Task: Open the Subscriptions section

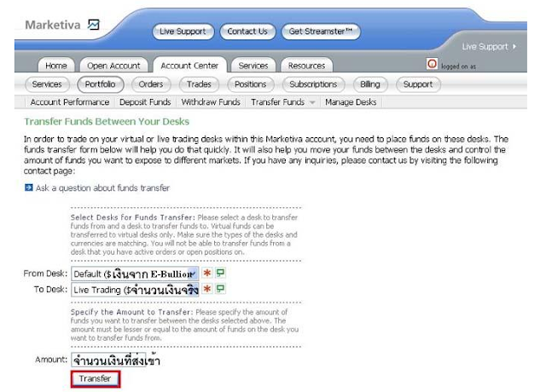Action: [313, 84]
